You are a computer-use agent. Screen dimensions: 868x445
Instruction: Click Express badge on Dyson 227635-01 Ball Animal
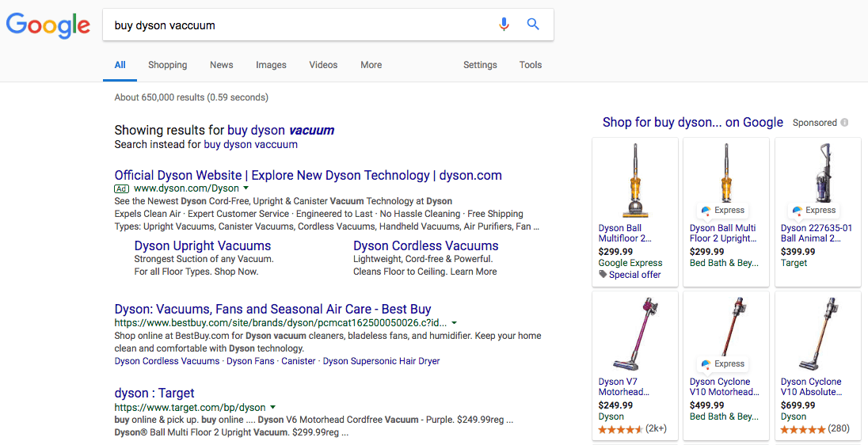pos(814,211)
